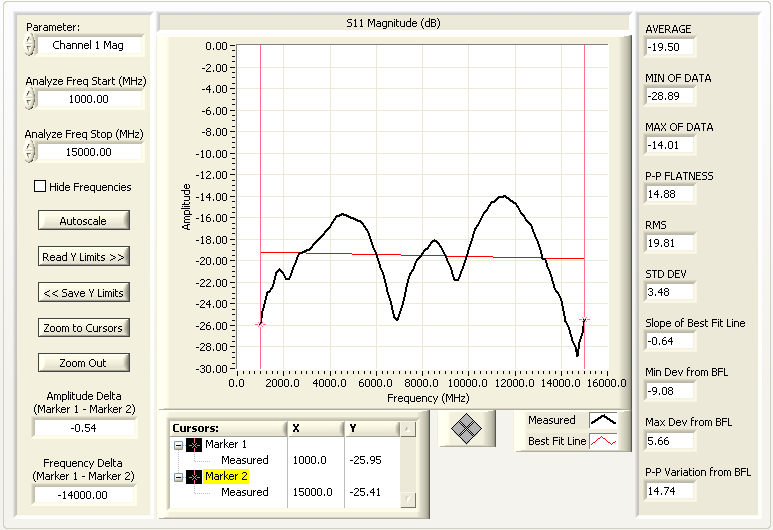Toggle the Hide Frequencies checkbox
773x530 pixels.
(x=40, y=186)
